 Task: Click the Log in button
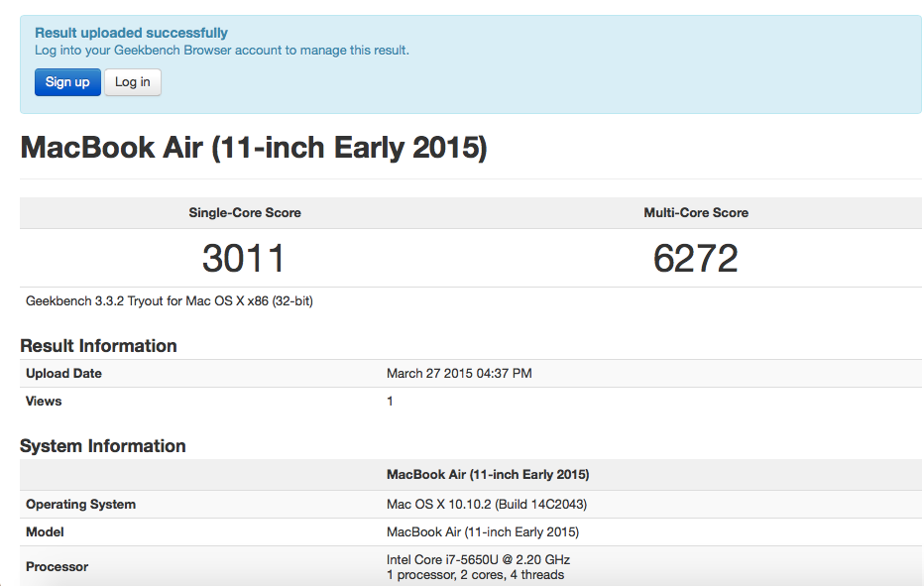click(133, 82)
